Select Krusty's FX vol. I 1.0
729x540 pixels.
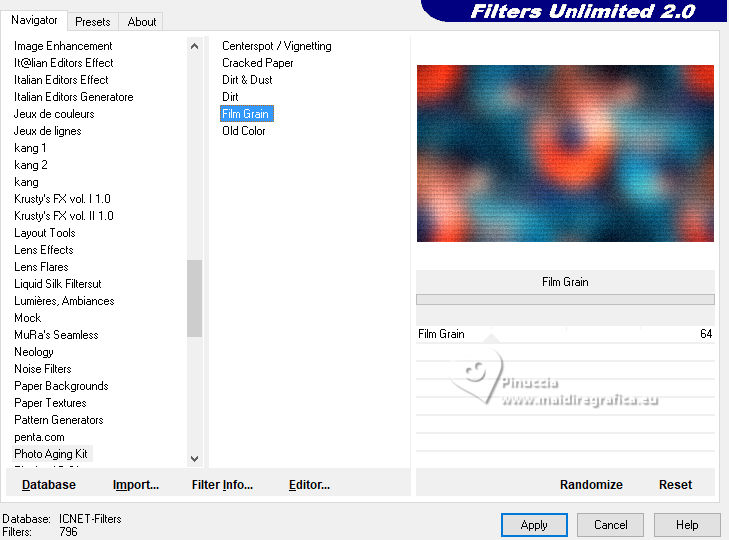[62, 199]
